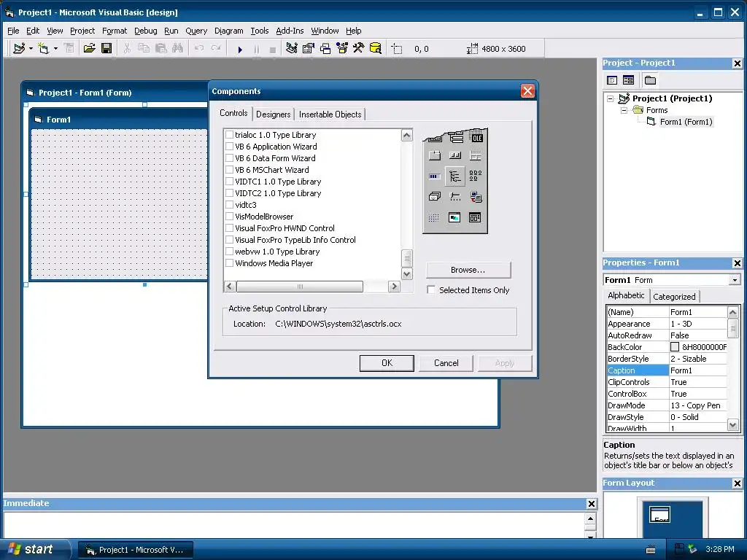This screenshot has height=560, width=747.
Task: Click the Open Project folder icon
Action: (89, 49)
